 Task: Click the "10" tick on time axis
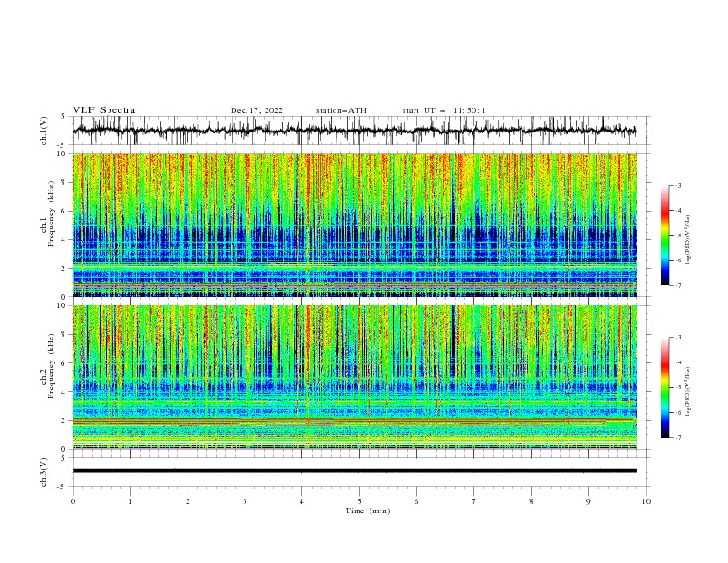click(x=646, y=501)
